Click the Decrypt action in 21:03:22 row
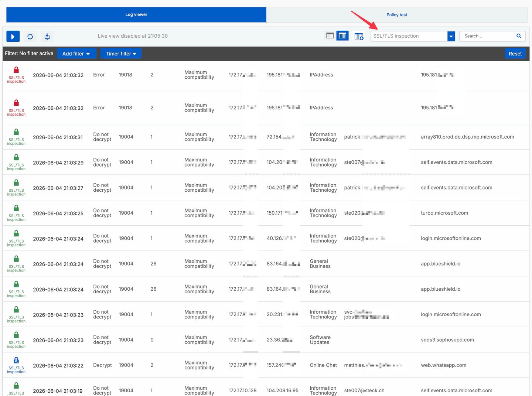 [102, 365]
